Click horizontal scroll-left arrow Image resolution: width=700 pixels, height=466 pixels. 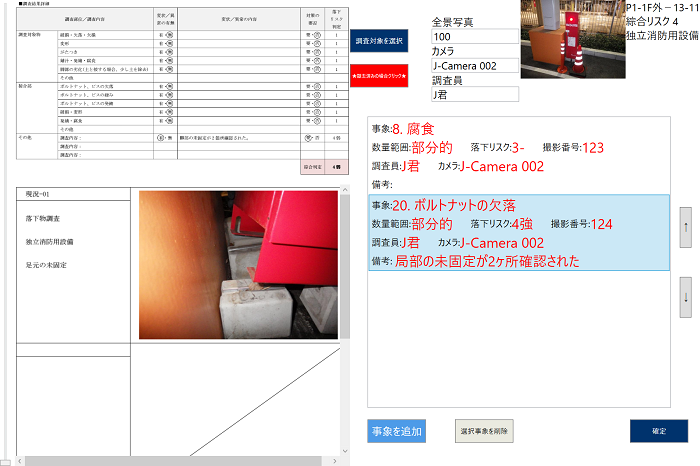click(x=20, y=461)
